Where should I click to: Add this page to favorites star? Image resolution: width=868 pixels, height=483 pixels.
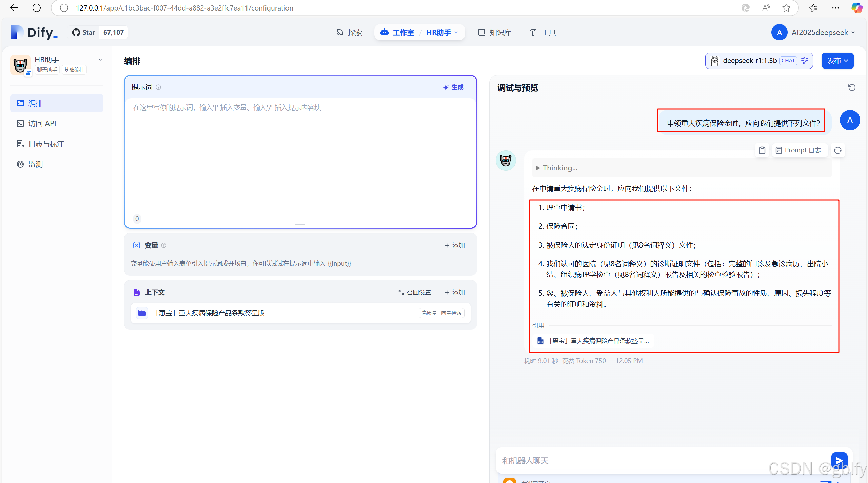pyautogui.click(x=786, y=8)
